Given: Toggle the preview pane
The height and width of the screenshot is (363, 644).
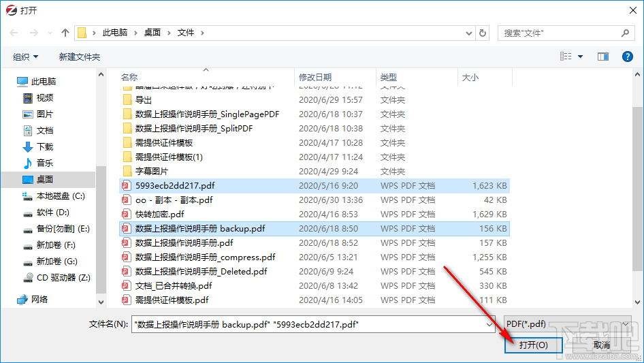Looking at the screenshot, I should click(603, 57).
